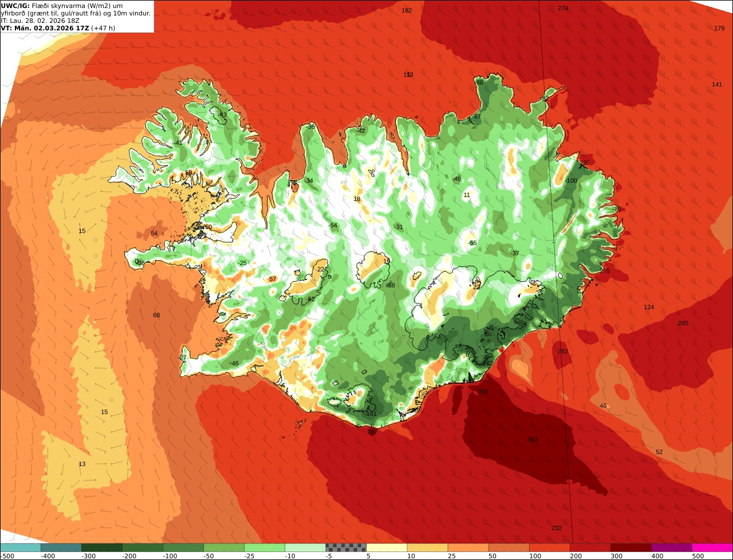Click the 52 value in the lower-right ocean
This screenshot has width=733, height=560.
(659, 452)
